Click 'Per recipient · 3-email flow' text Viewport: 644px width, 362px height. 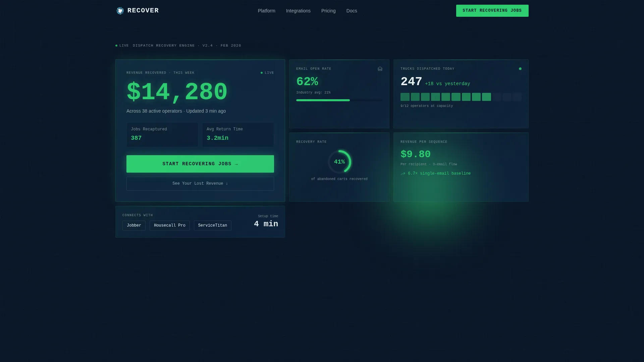[429, 164]
